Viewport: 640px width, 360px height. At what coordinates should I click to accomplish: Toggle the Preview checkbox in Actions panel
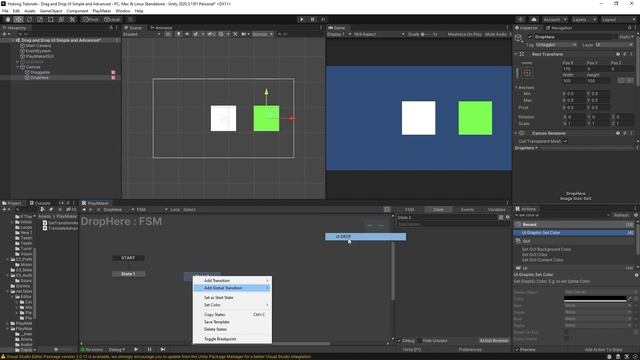[x=517, y=350]
